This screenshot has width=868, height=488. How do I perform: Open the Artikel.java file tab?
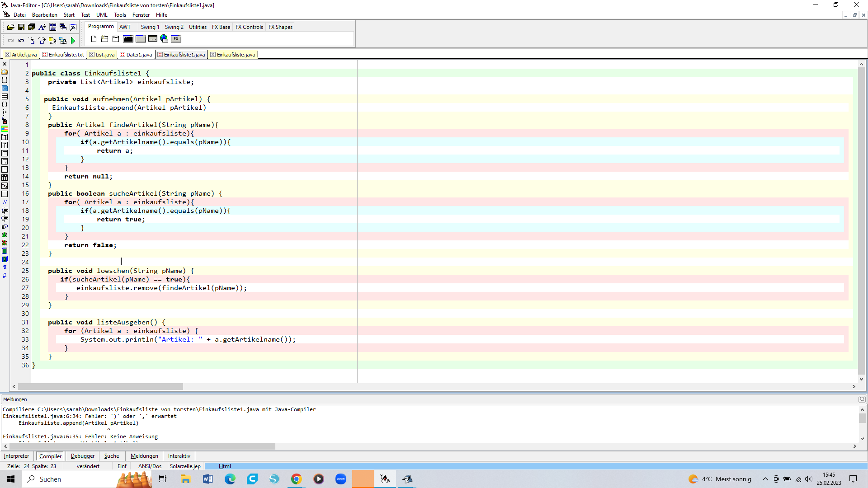pos(24,55)
